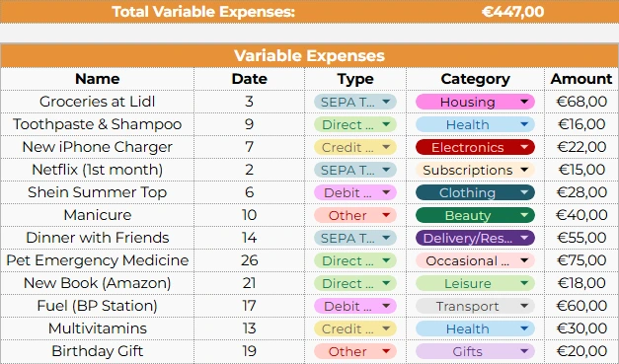Select the Groceries at Lidl name cell
Image resolution: width=619 pixels, height=364 pixels.
coord(98,102)
